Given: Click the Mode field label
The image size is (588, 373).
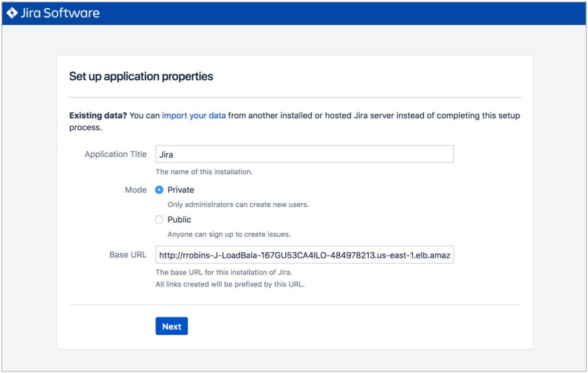Looking at the screenshot, I should tap(136, 190).
